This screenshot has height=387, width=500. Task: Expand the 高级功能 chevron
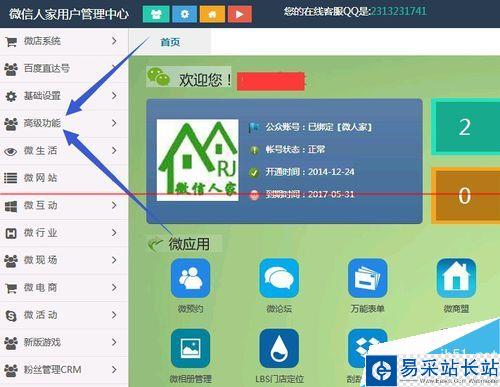coord(114,123)
